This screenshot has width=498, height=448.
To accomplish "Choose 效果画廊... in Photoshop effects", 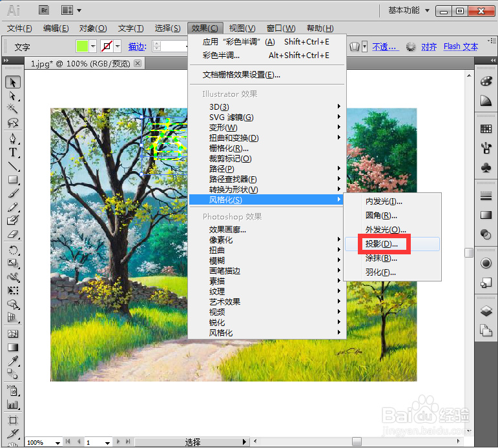I will [266, 229].
